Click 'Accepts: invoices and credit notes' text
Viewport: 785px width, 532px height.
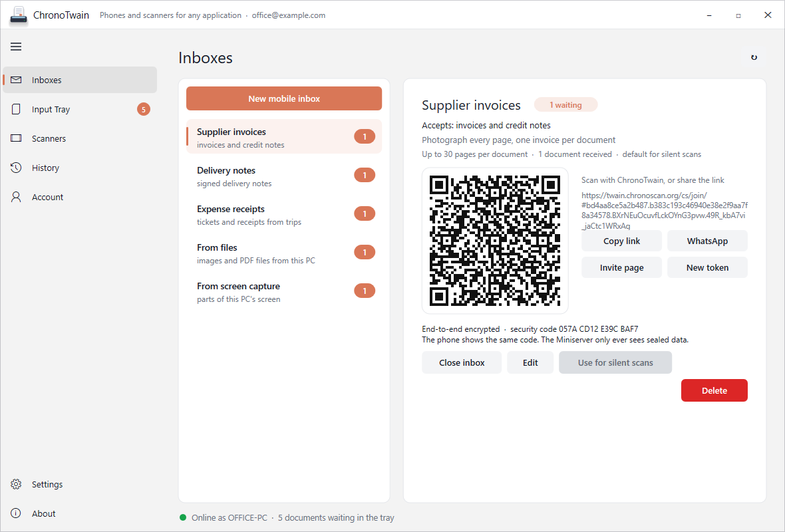tap(486, 125)
